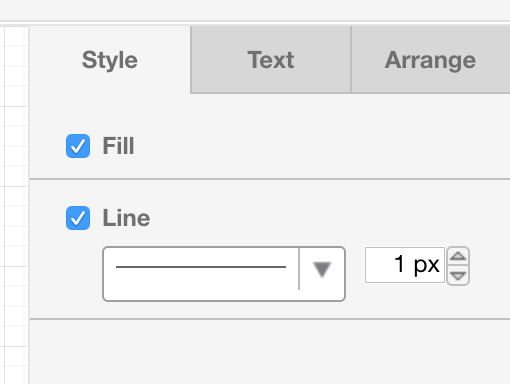
Task: Click the down arrow of line width stepper
Action: (458, 276)
